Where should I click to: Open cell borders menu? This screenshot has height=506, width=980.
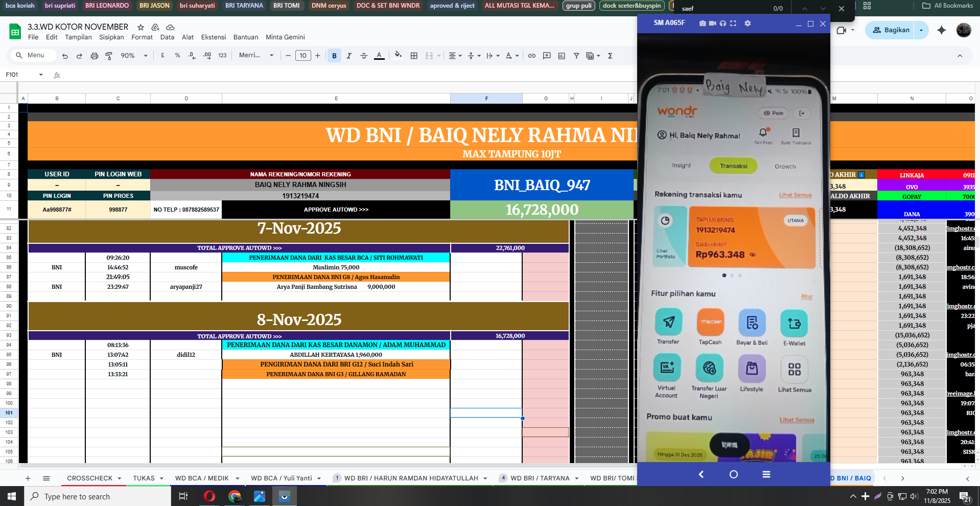coord(414,56)
